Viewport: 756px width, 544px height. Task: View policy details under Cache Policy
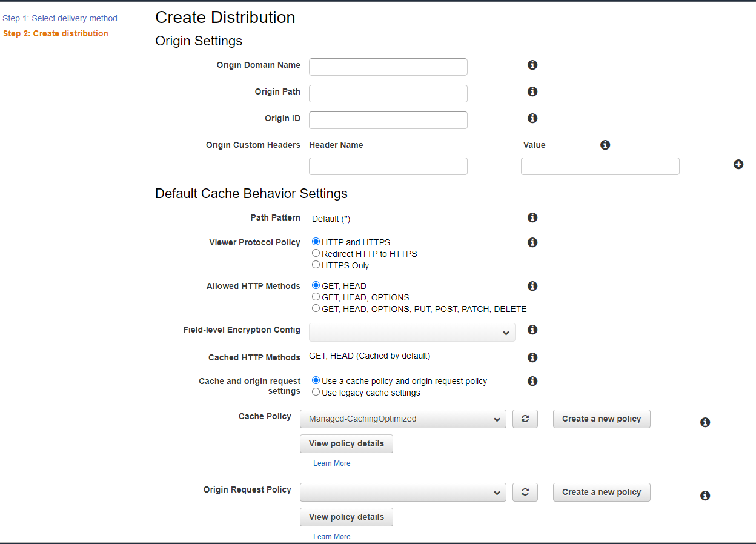(346, 444)
